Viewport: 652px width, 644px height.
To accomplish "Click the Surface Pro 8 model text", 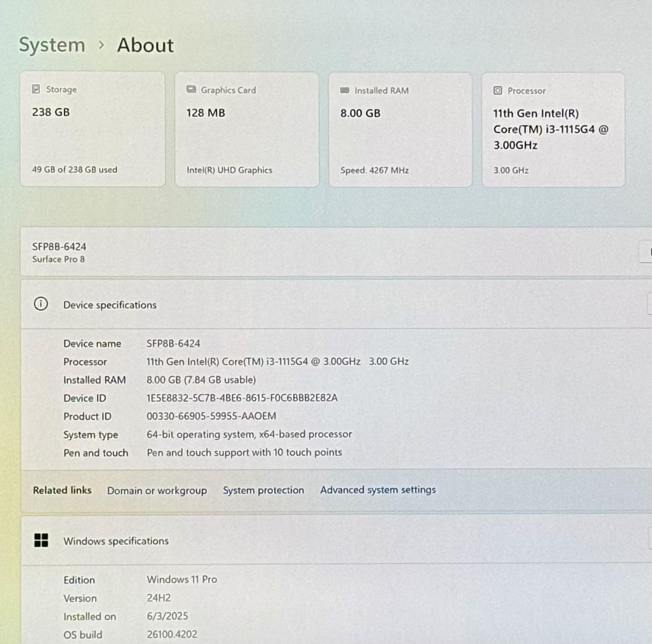I will click(58, 259).
